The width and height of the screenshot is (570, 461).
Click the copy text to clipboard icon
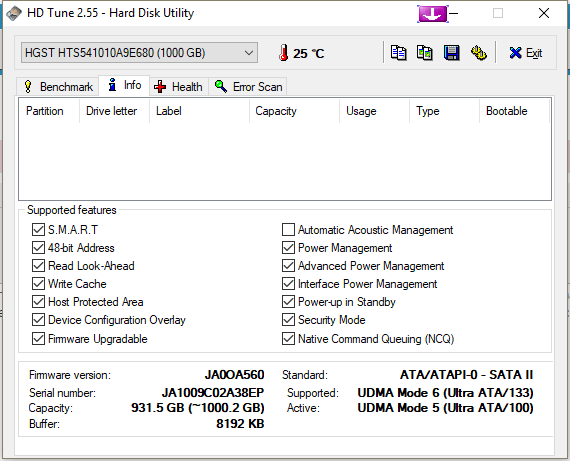(398, 53)
